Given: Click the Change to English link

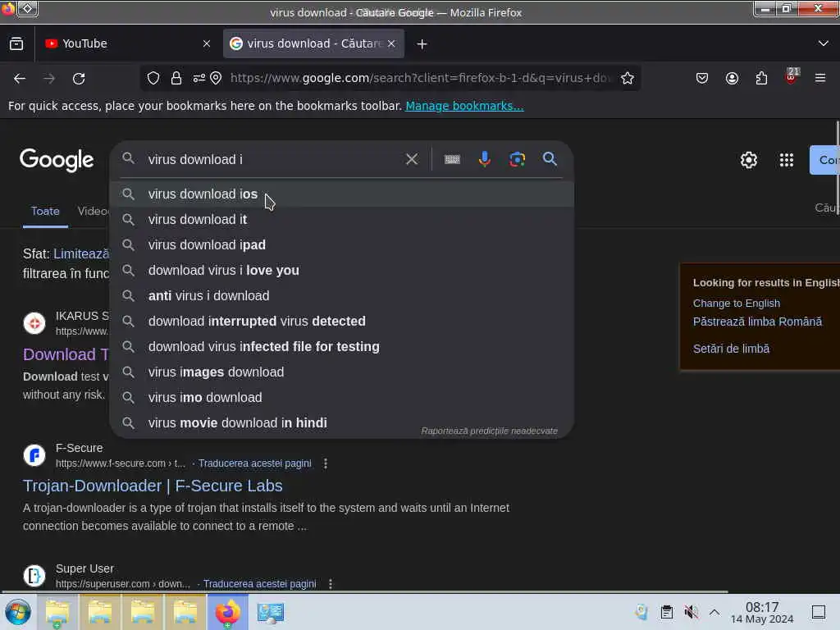Looking at the screenshot, I should [736, 304].
